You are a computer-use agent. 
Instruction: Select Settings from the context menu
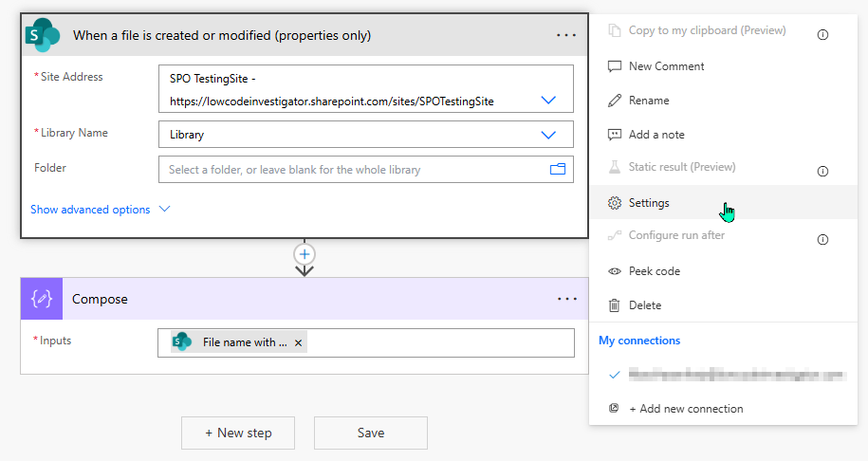tap(649, 203)
